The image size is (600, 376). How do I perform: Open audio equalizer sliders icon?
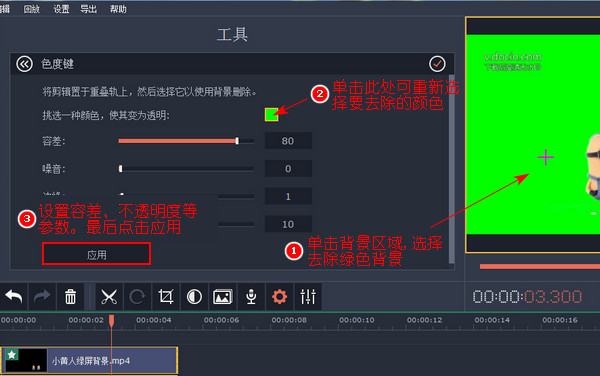coord(308,296)
